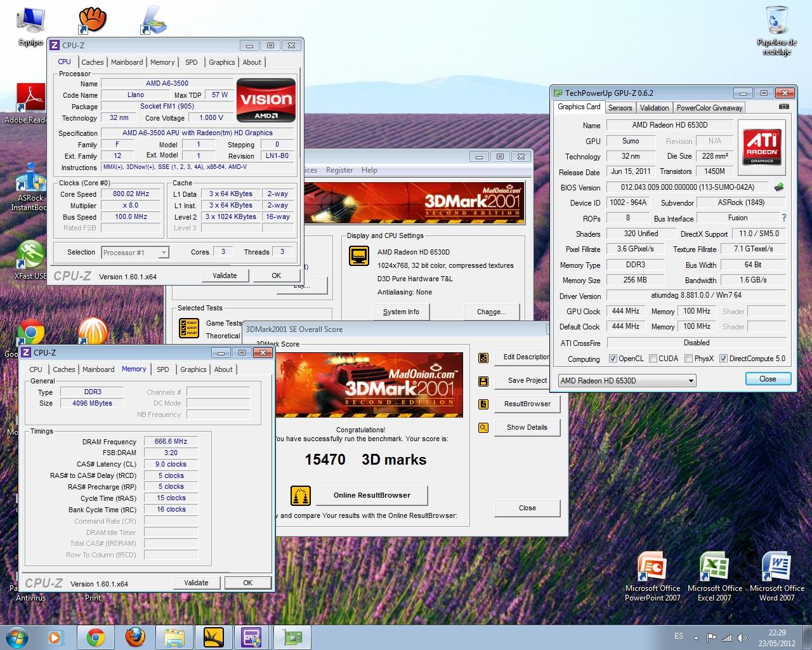Click Show Details in the score dialog
Viewport: 812px width, 650px height.
pyautogui.click(x=527, y=427)
